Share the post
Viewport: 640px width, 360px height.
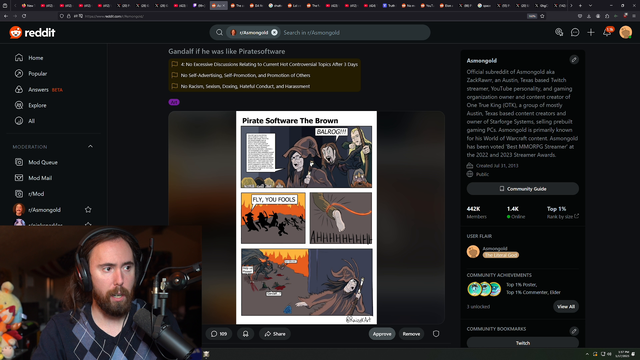point(275,334)
